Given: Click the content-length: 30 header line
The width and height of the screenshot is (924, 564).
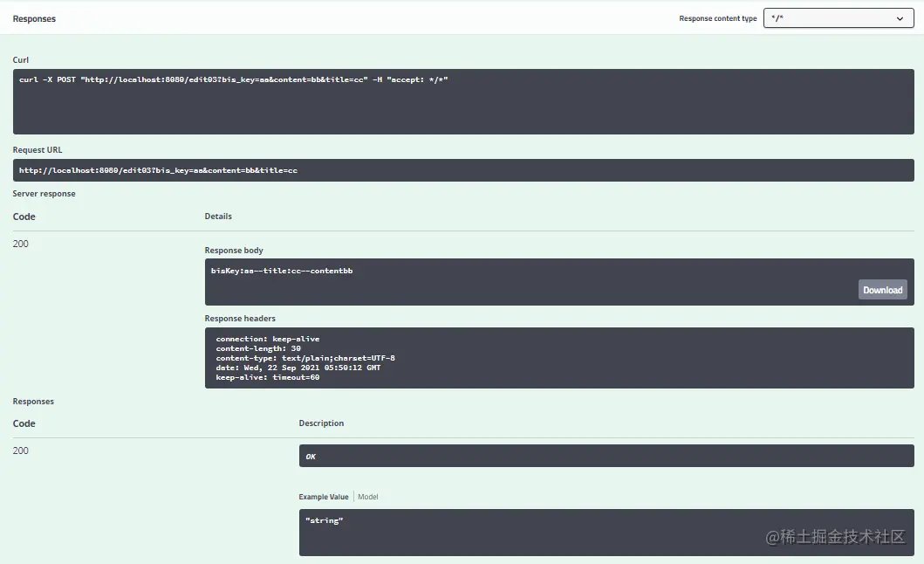Looking at the screenshot, I should (258, 348).
